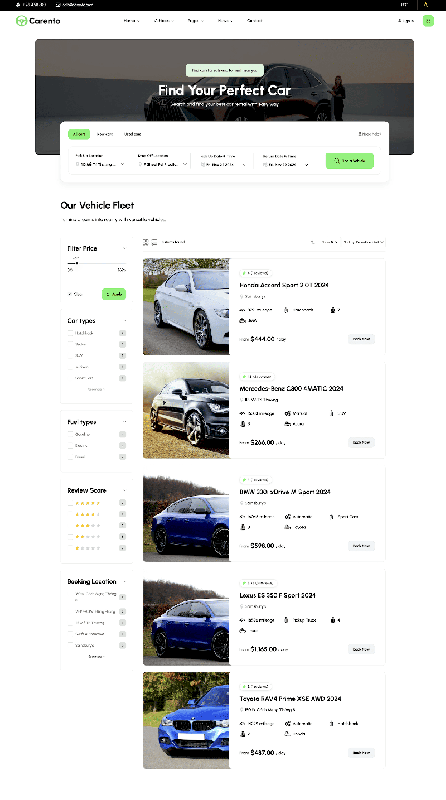Select the All cars tab in search box
The width and height of the screenshot is (446, 800).
(x=79, y=134)
